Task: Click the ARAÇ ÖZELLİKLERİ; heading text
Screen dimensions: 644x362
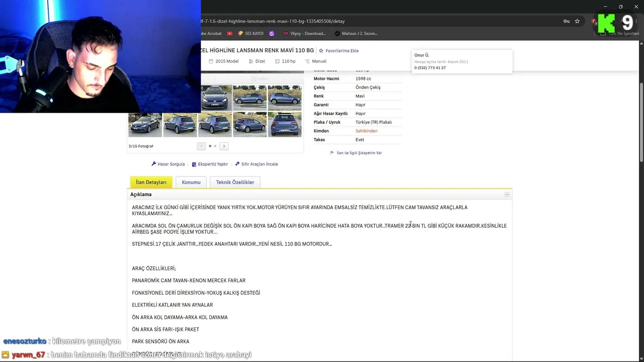Action: (x=154, y=268)
